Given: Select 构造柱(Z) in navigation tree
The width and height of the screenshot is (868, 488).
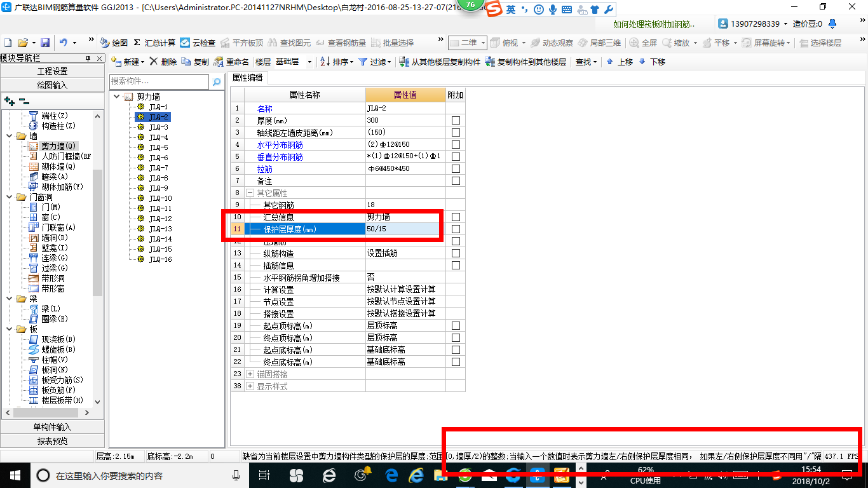Looking at the screenshot, I should 52,126.
